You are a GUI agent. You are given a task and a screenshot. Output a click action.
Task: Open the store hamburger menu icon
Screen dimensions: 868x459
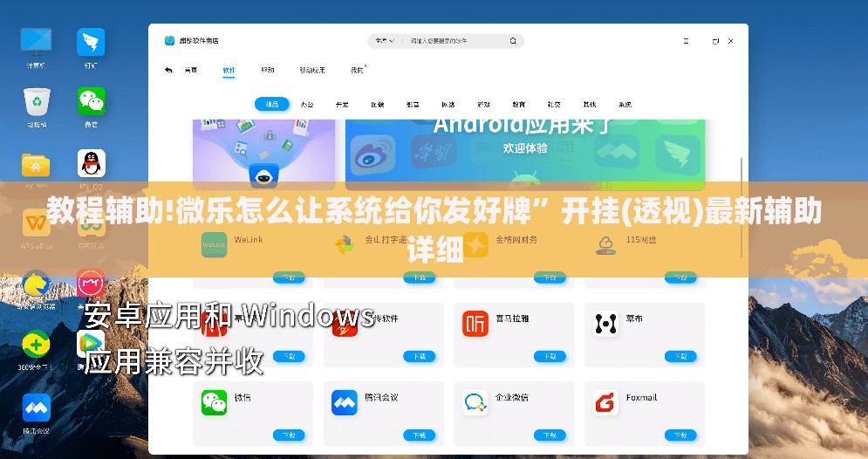click(x=686, y=41)
